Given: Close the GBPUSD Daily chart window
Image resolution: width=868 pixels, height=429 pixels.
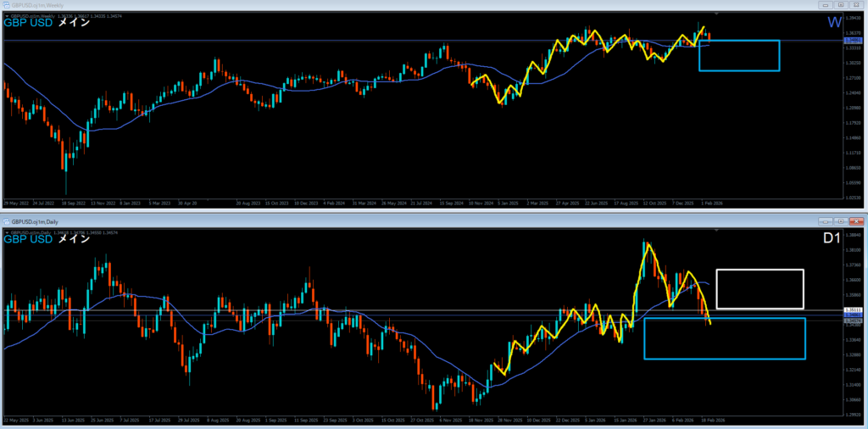Looking at the screenshot, I should point(855,221).
